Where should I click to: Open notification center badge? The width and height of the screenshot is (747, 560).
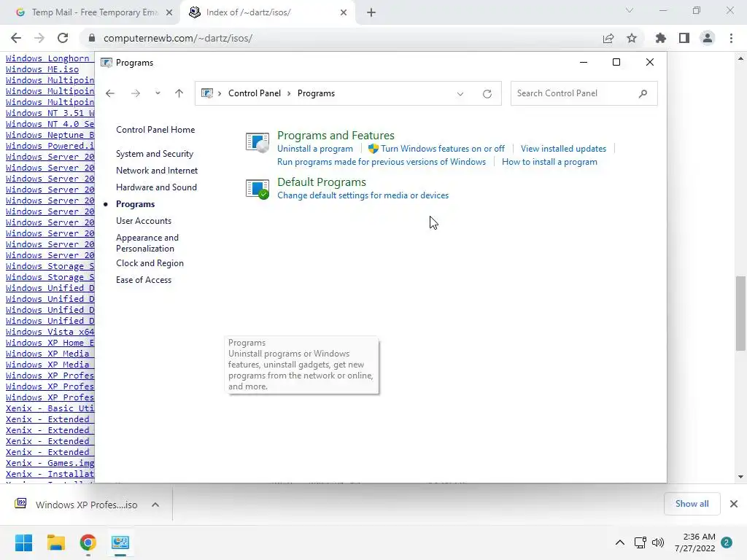[727, 542]
